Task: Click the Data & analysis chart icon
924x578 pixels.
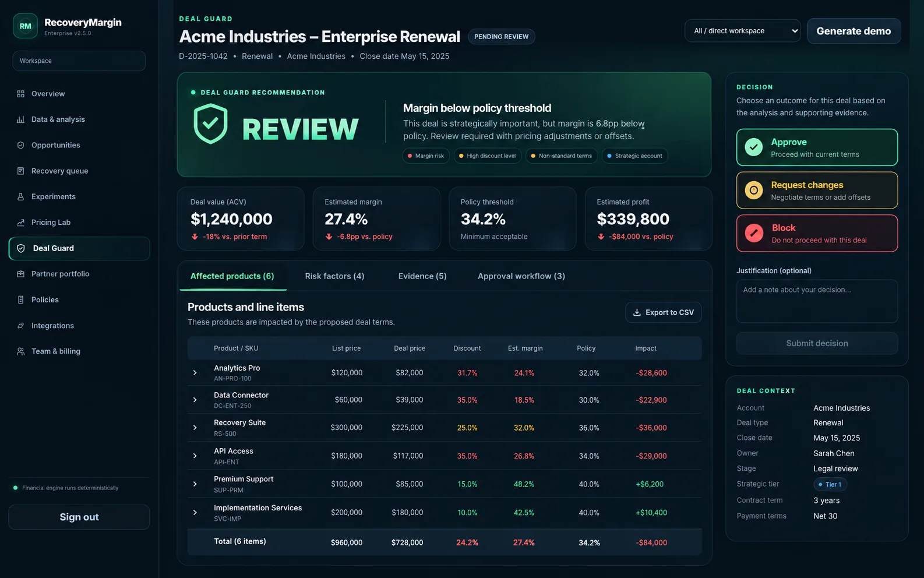Action: point(21,119)
